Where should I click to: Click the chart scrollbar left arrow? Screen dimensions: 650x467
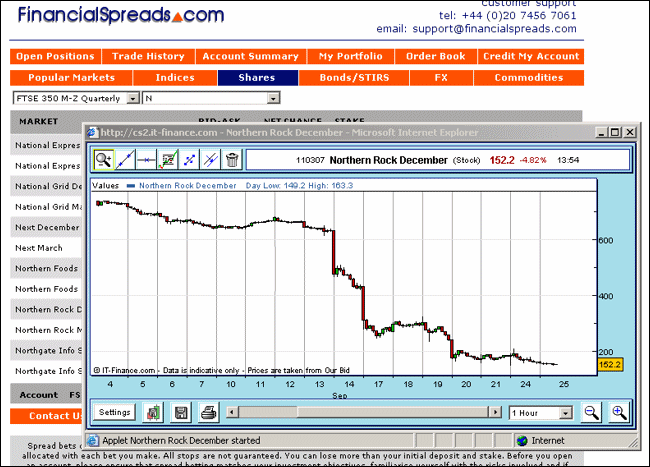tap(232, 412)
